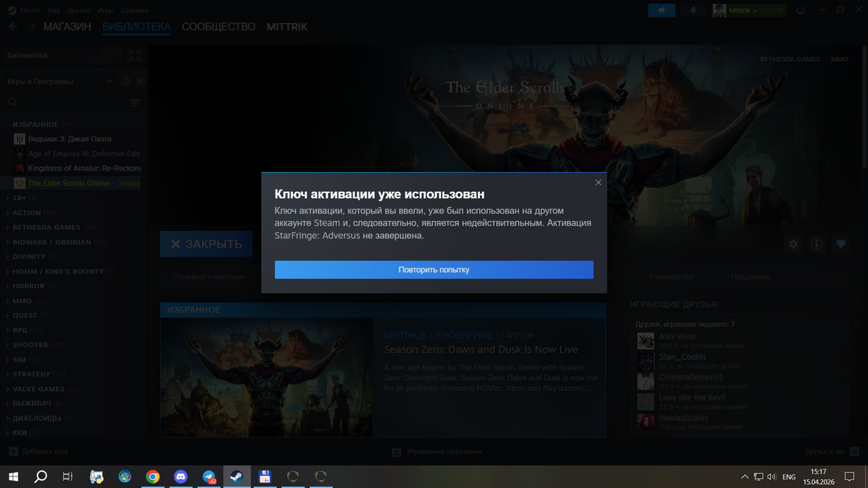Open Друзья и чат
Screen dimensions: 868x488
tap(831, 451)
